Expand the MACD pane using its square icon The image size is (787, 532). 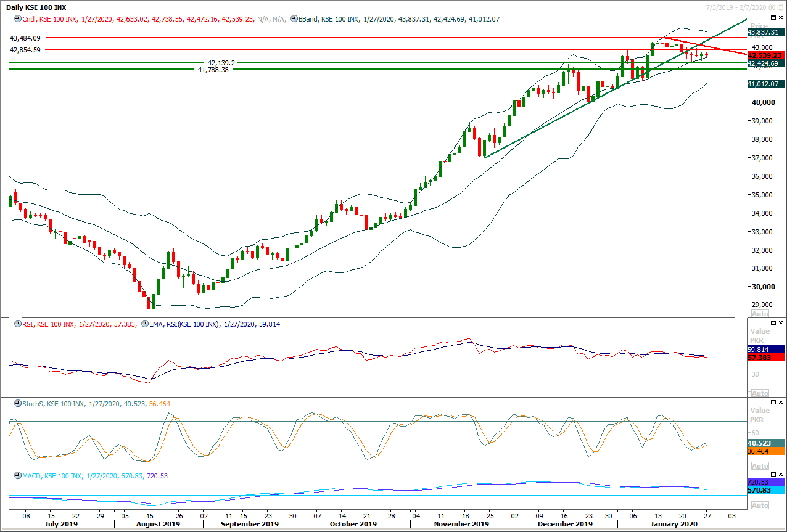pyautogui.click(x=773, y=476)
